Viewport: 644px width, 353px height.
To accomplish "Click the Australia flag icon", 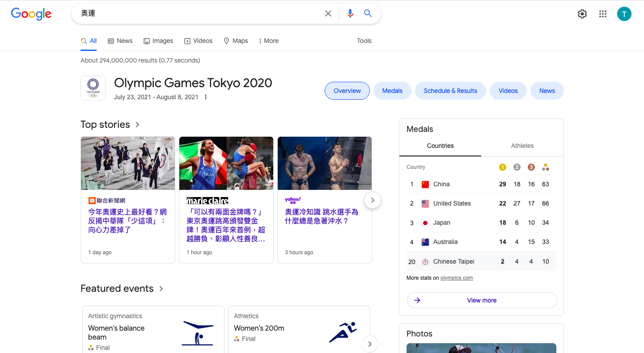I will 425,242.
